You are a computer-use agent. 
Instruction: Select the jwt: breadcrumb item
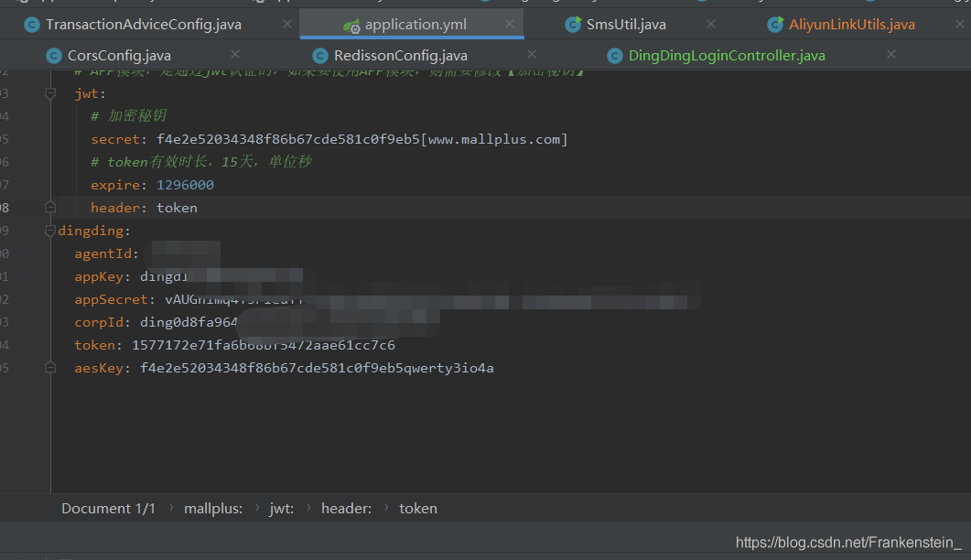tap(281, 509)
